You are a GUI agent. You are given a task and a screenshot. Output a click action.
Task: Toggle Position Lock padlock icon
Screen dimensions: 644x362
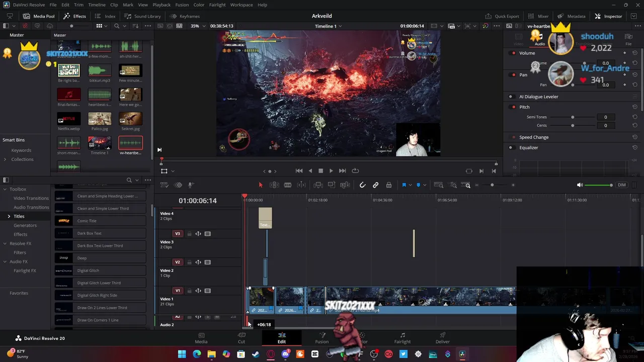(388, 185)
